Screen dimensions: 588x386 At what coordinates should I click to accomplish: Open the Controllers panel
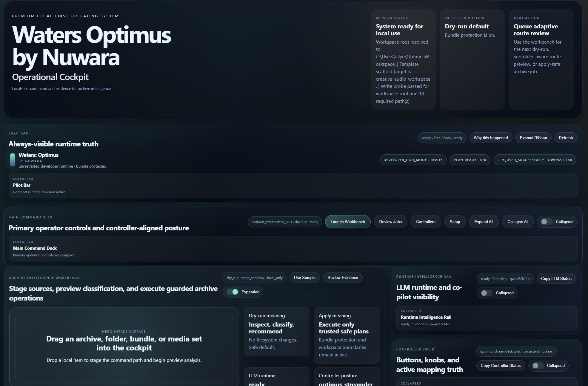click(x=426, y=222)
